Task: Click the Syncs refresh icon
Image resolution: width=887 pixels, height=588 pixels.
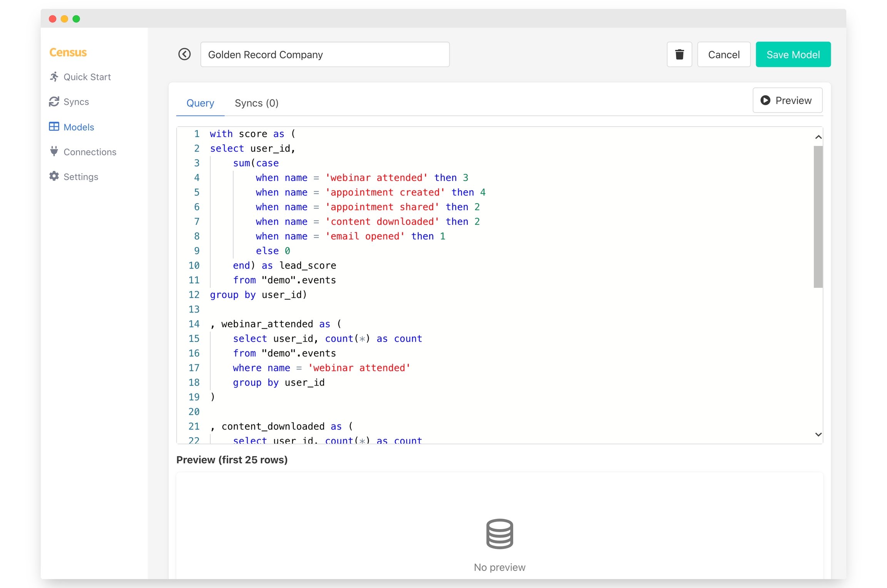Action: pos(54,102)
